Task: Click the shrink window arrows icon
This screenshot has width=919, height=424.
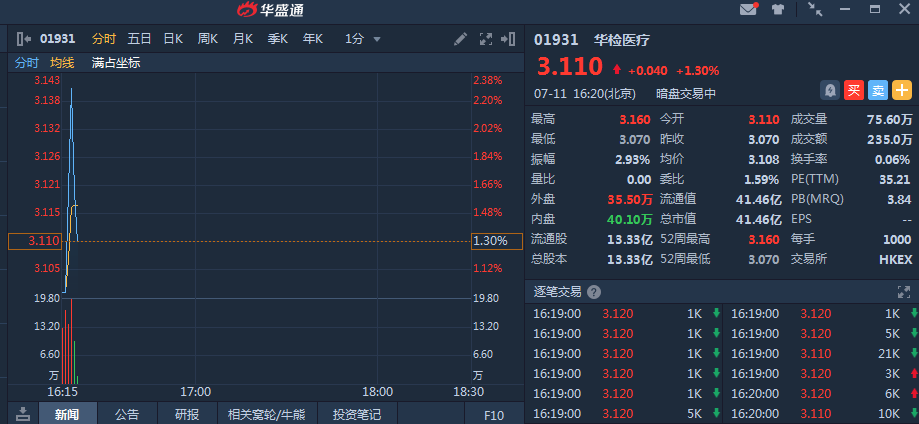Action: pyautogui.click(x=815, y=9)
